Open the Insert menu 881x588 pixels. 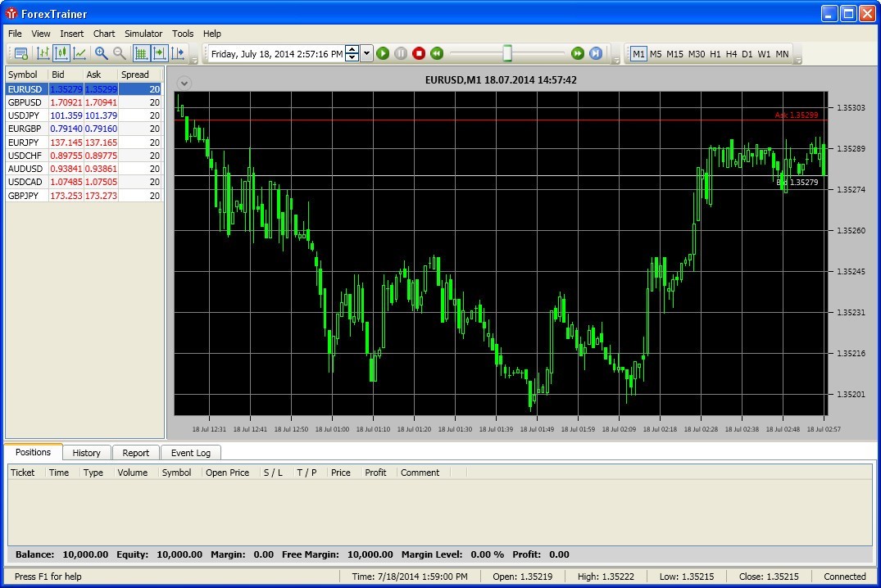(x=72, y=34)
